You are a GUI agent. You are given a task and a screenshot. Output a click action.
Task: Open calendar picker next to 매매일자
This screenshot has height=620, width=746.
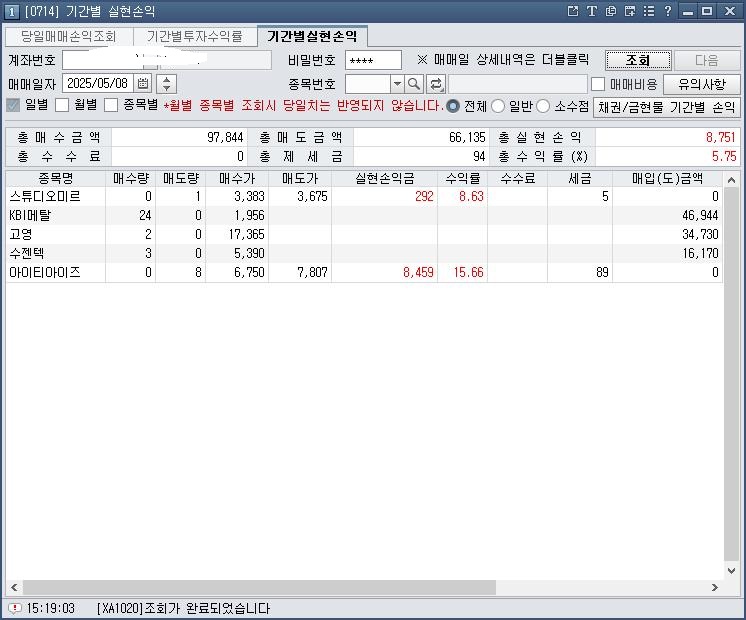pyautogui.click(x=143, y=84)
